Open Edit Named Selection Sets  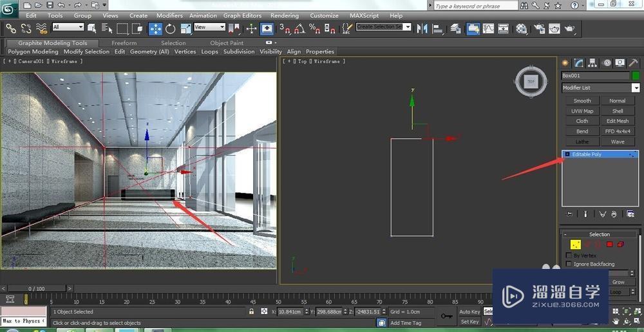pos(348,28)
